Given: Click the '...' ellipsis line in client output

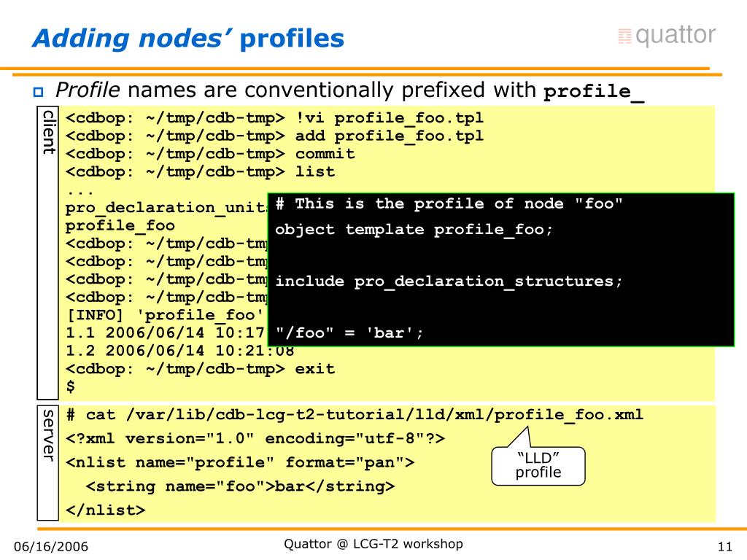Looking at the screenshot, I should click(80, 192).
